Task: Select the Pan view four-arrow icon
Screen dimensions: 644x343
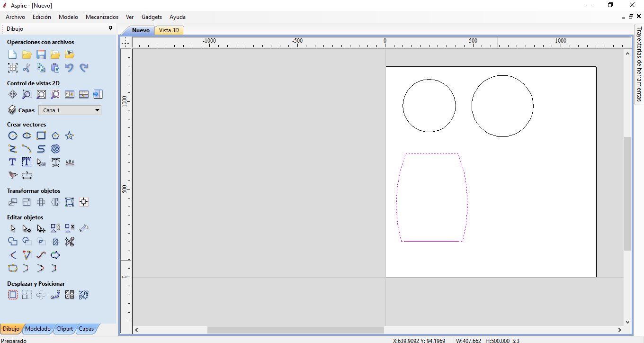Action: pos(13,94)
